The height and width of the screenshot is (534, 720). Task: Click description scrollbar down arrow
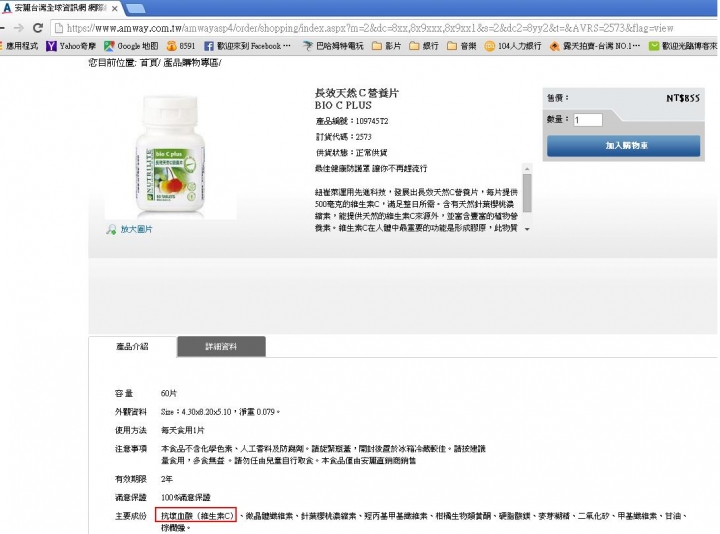527,229
